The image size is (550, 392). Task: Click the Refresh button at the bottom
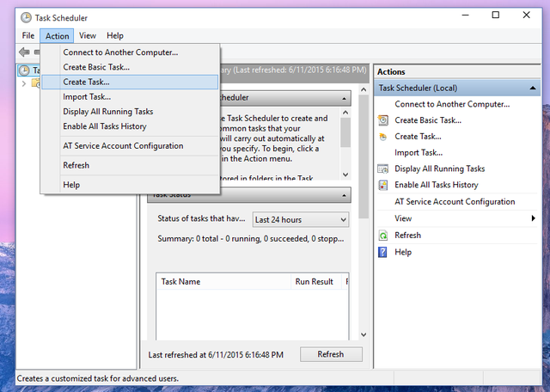pos(331,354)
